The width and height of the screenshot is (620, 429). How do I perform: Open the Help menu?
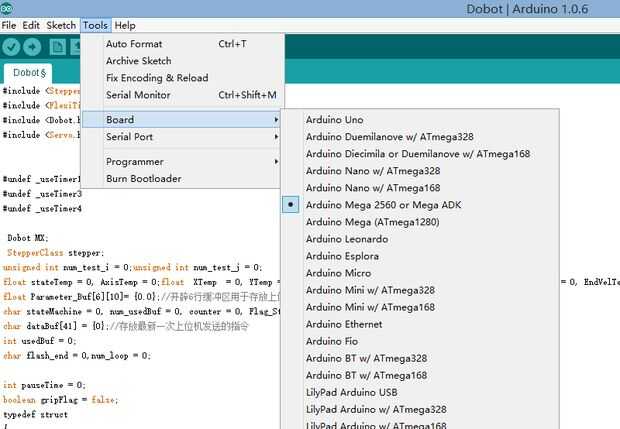pos(125,25)
